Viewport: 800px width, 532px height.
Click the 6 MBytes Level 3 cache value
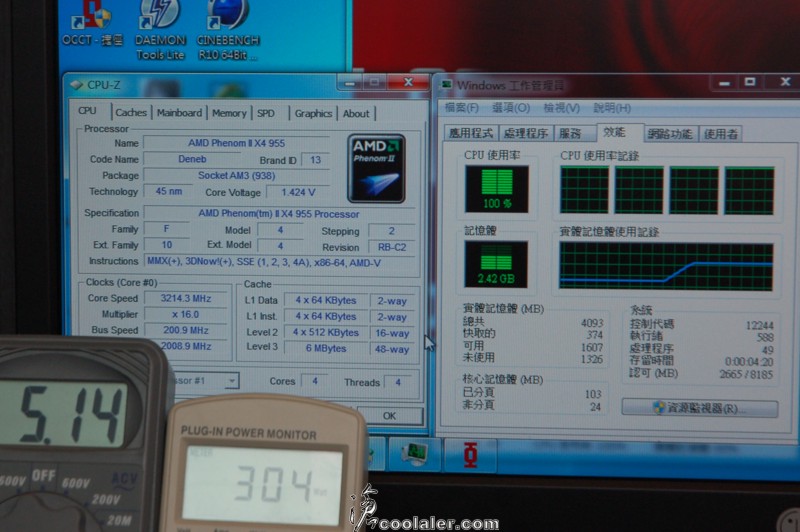click(x=326, y=348)
